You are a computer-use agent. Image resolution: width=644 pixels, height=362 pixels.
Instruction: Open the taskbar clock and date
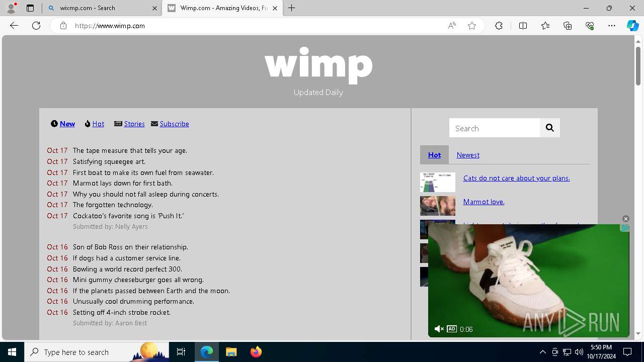(x=601, y=352)
